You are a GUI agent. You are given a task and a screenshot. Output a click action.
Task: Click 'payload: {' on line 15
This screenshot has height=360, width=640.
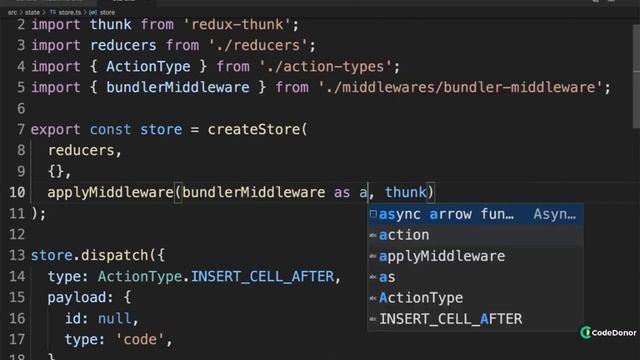pos(89,298)
